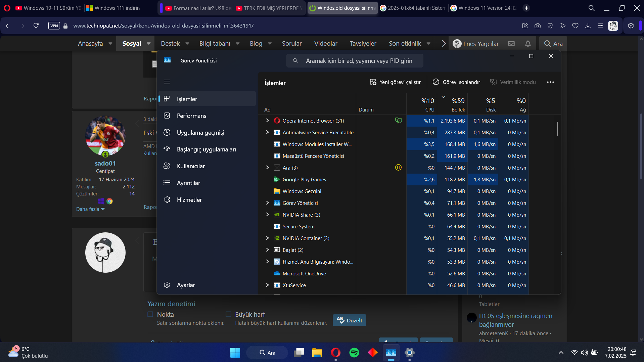
Task: Expand the Ara (3) process group
Action: pos(267,168)
